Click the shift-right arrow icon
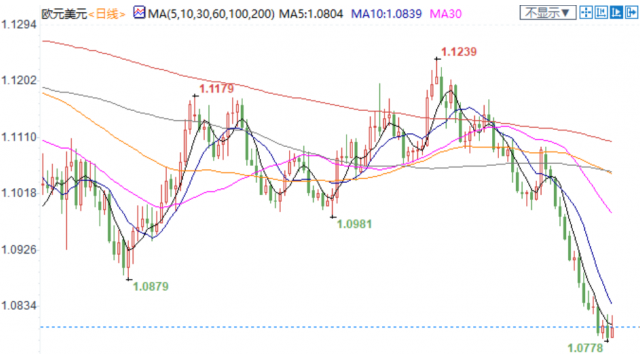 631,13
